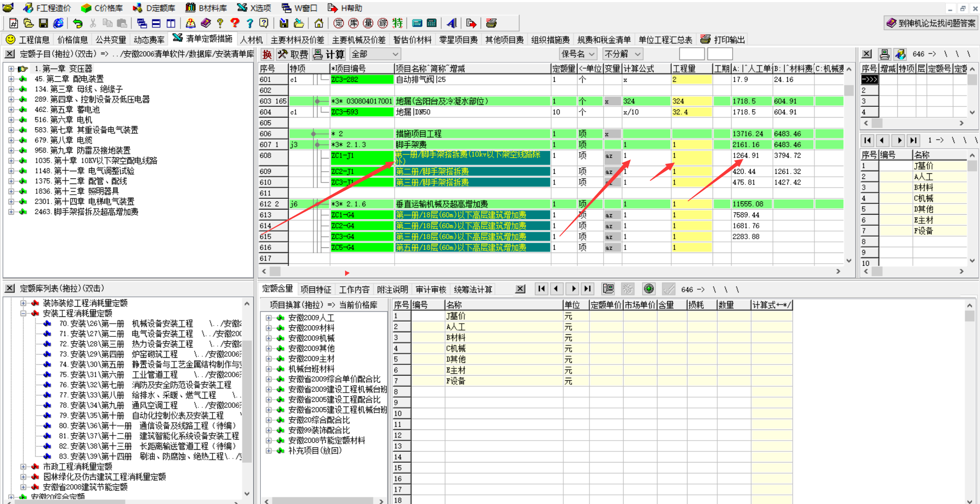Switch to 规费和税金清单 tab
Viewport: 980px width, 504px height.
(x=603, y=40)
